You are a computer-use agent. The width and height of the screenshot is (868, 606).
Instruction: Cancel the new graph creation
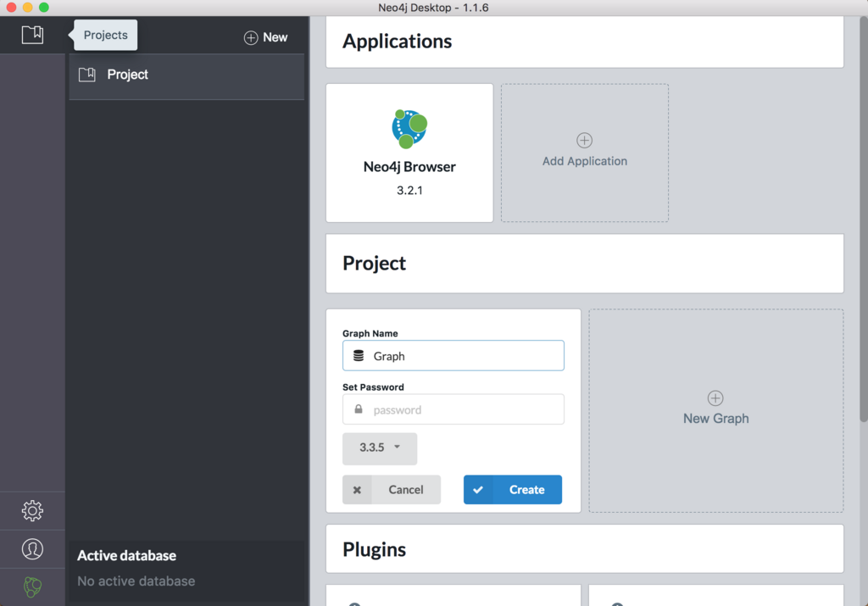point(392,489)
